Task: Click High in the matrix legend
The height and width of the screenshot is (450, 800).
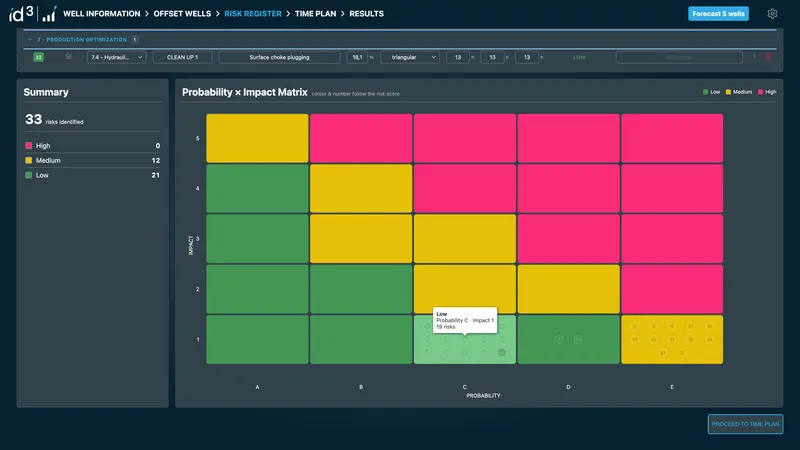Action: tap(767, 92)
